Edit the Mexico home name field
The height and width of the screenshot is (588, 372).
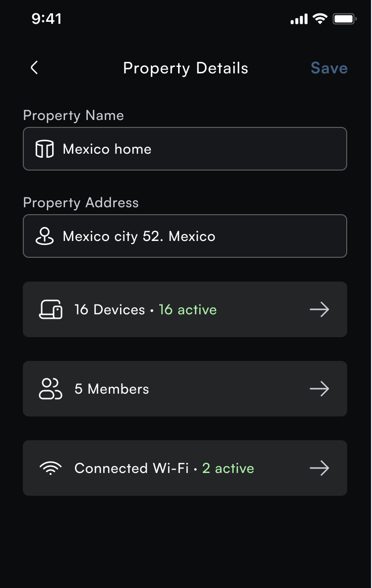185,149
